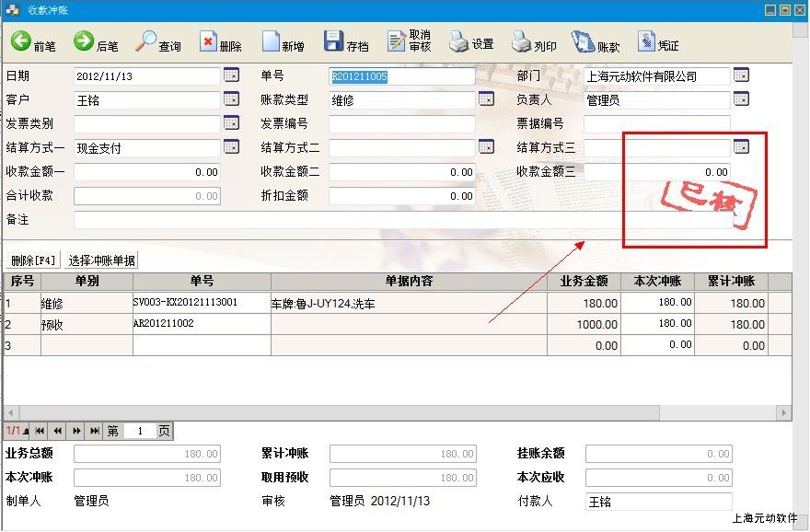Viewport: 810px width, 532px height.
Task: Click the 后笔 (next record) arrow icon
Action: 84,41
